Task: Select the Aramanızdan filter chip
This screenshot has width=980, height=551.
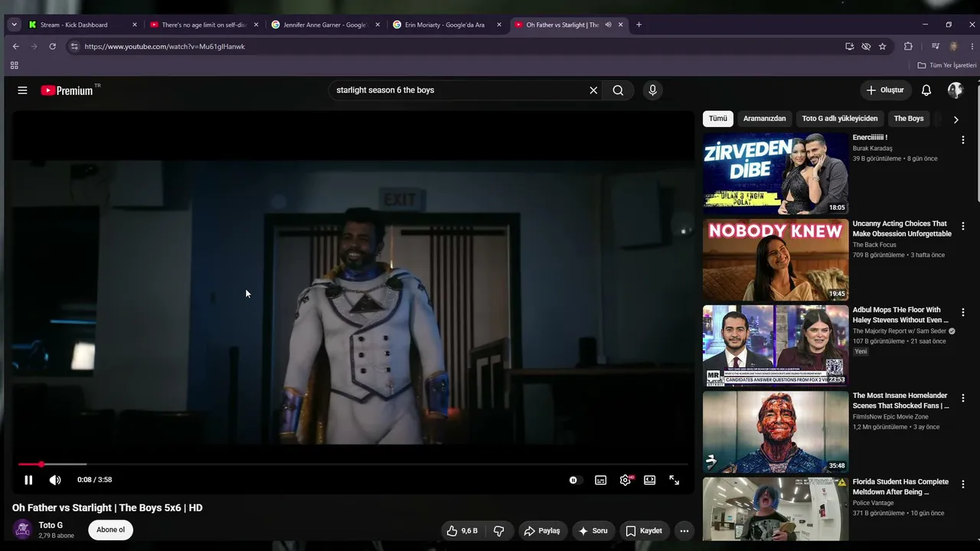Action: click(765, 119)
